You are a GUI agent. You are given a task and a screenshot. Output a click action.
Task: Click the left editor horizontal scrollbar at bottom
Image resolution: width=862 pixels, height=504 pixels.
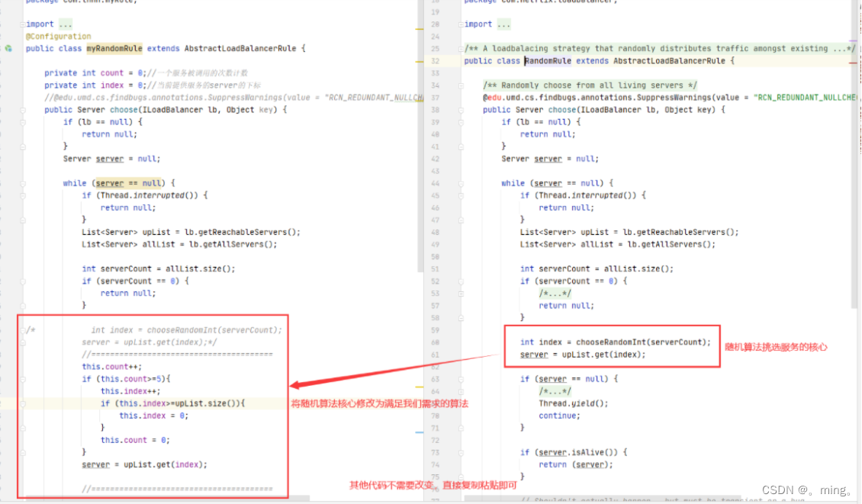tap(168, 499)
